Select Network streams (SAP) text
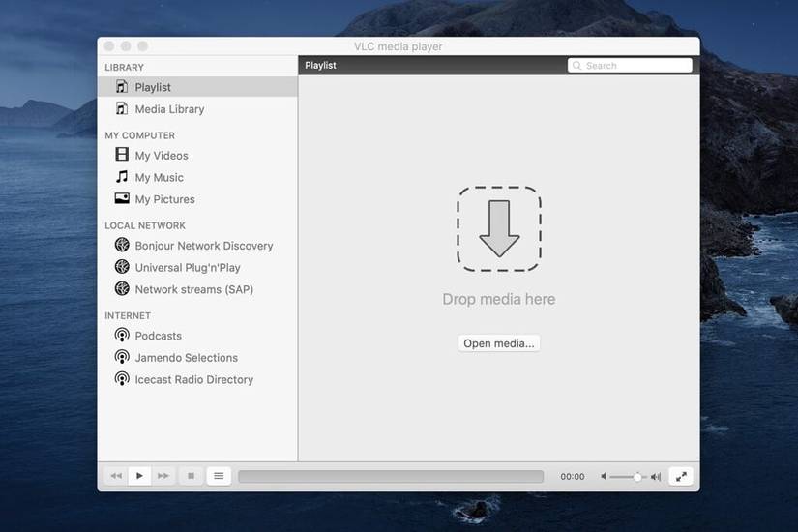 [193, 289]
